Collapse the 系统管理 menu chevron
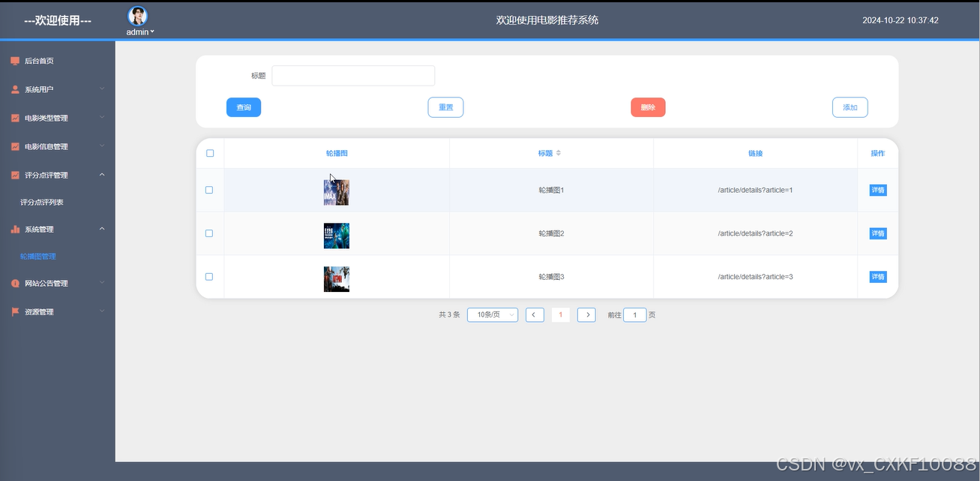This screenshot has width=980, height=481. coord(102,229)
